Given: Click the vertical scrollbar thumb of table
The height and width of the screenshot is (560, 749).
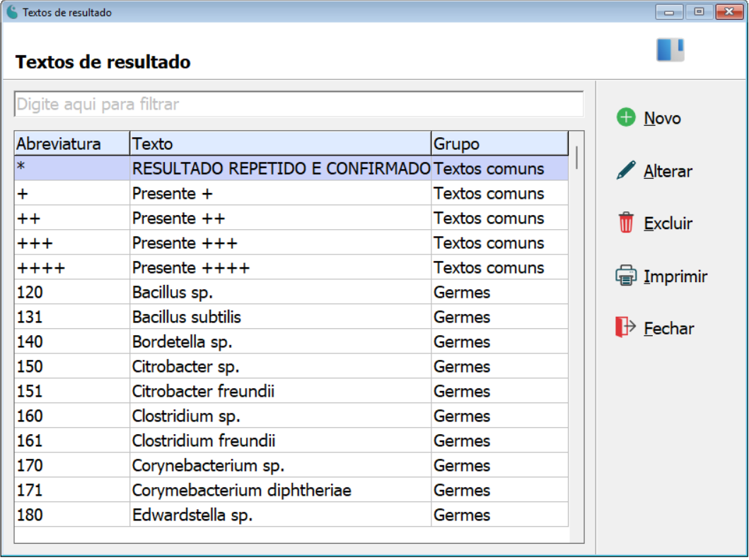Looking at the screenshot, I should point(576,158).
